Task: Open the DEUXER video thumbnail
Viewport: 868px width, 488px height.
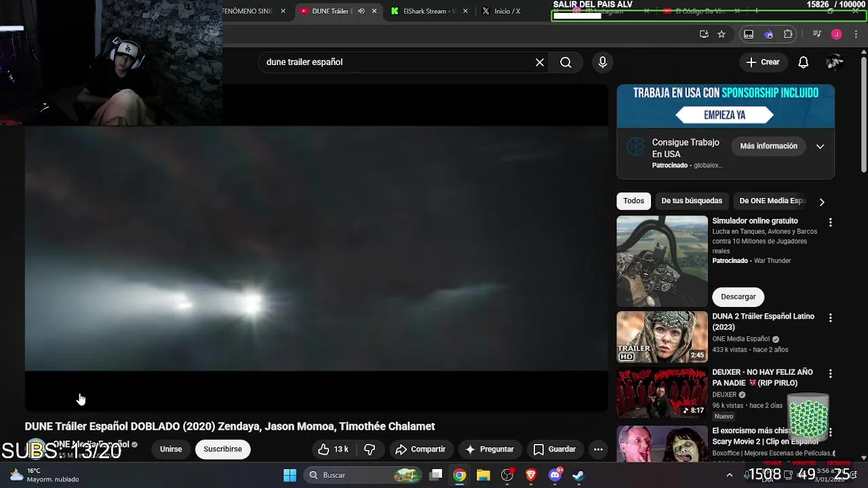Action: (662, 392)
